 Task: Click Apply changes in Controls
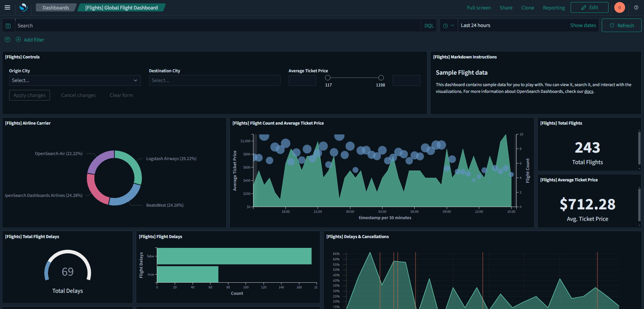(29, 95)
